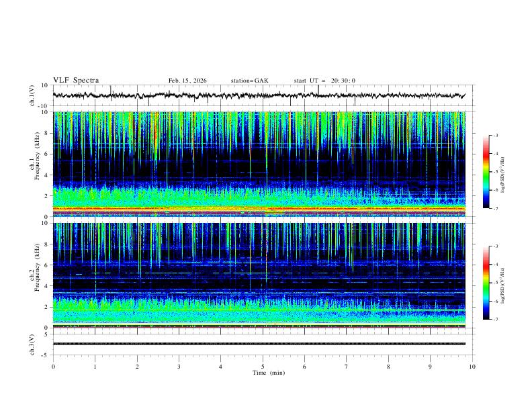
Task: Click the 'ch.1(V)' waveform axis label
Action: (x=32, y=95)
